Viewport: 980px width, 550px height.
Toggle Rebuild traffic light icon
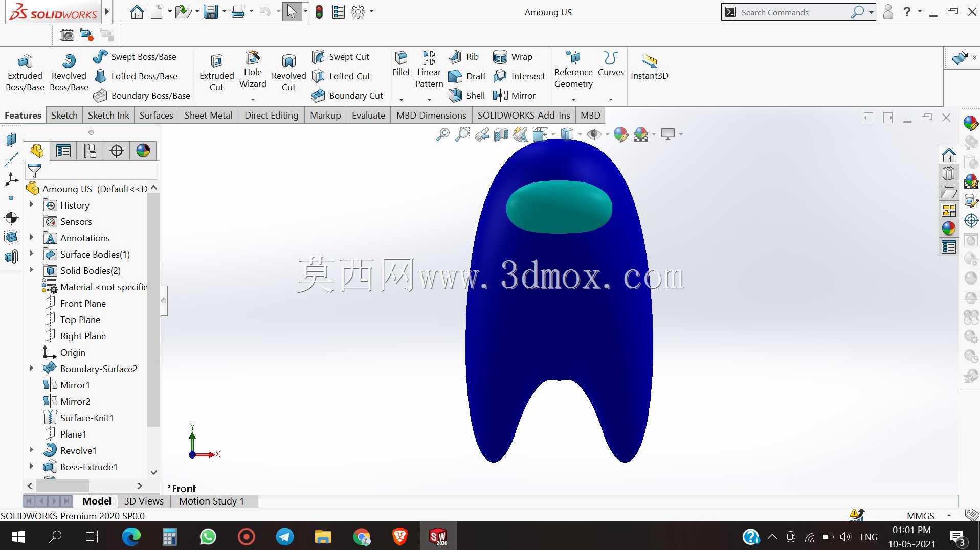[319, 12]
